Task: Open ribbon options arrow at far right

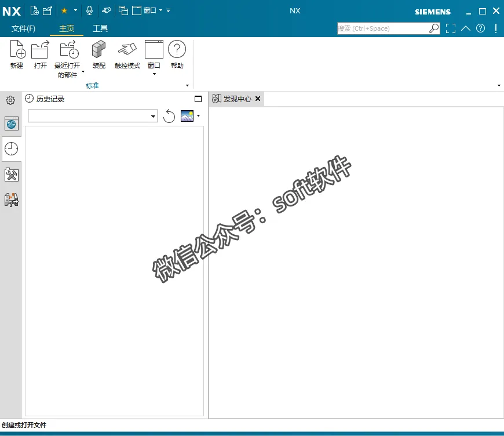Action: pyautogui.click(x=499, y=86)
